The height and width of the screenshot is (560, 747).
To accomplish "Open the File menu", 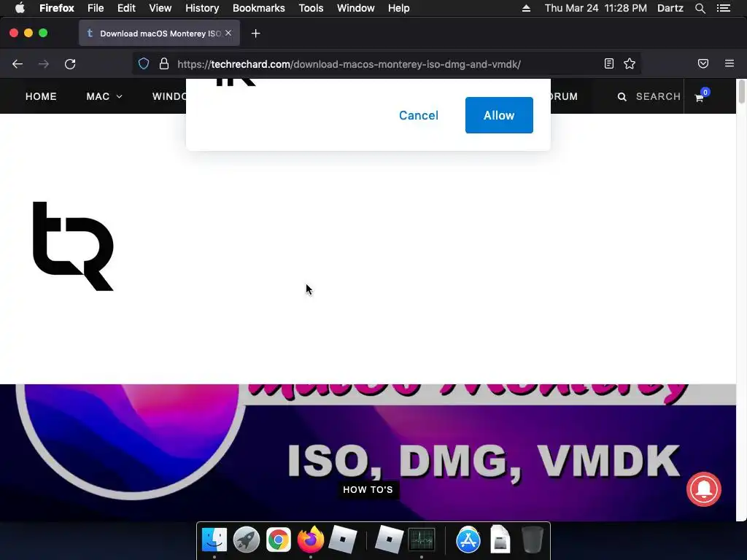I will (x=96, y=8).
